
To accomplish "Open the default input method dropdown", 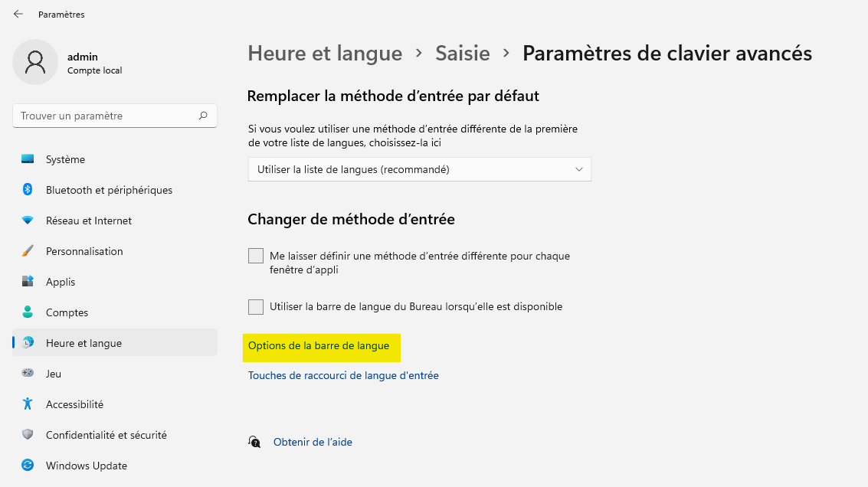I will point(419,169).
